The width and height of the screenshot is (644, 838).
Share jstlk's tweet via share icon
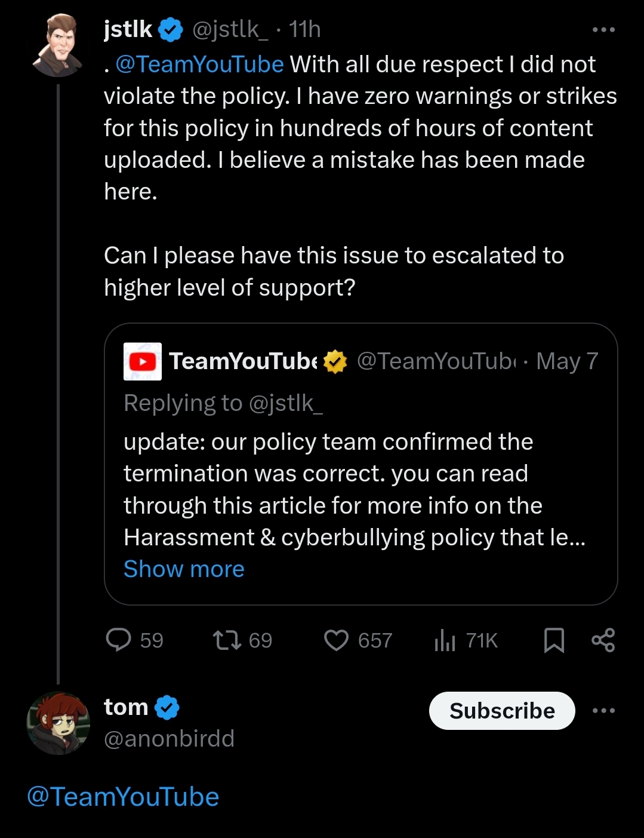coord(603,640)
